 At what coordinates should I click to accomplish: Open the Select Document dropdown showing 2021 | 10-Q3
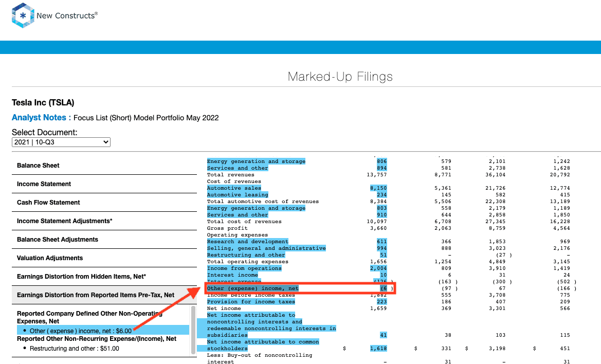click(x=61, y=142)
